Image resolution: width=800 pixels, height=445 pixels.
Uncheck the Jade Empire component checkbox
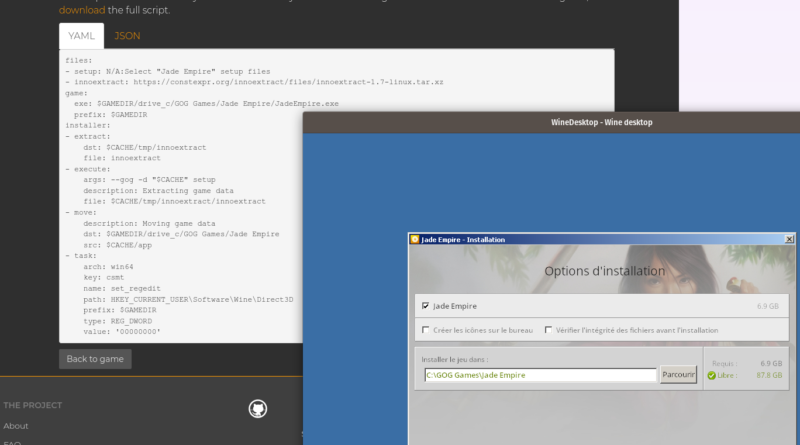426,306
